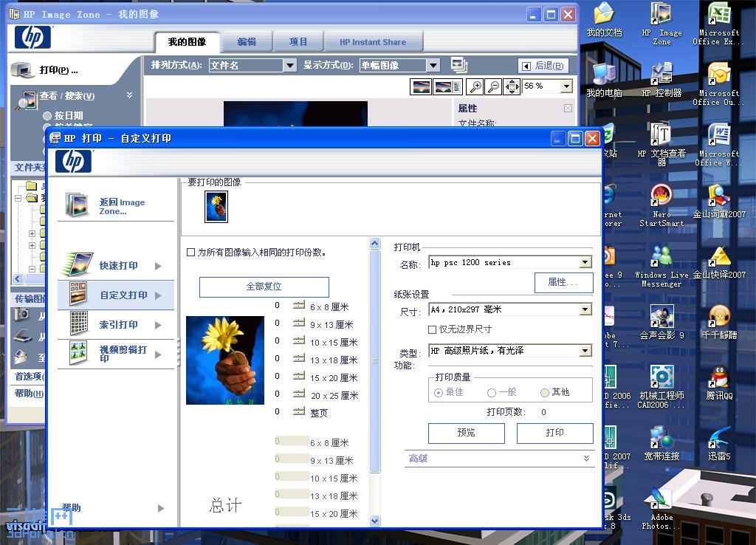Open 金山快译2007 desktop shortcut
Screen dimensions: 756x545
(x=718, y=262)
